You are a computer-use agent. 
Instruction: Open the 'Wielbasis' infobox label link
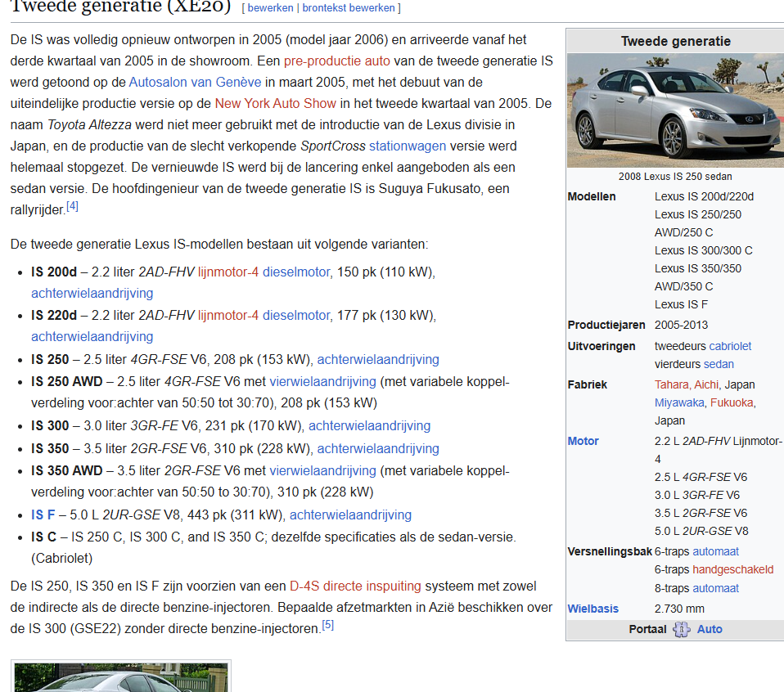(593, 609)
